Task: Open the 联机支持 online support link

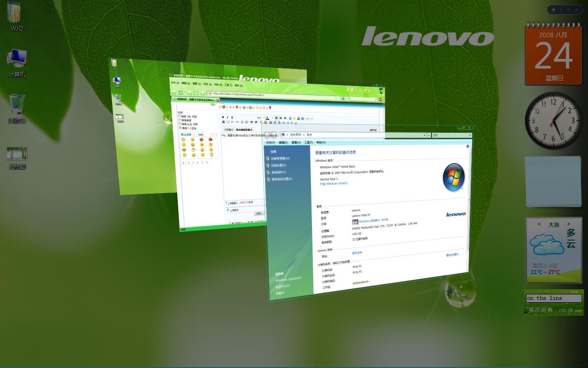Action: [357, 253]
